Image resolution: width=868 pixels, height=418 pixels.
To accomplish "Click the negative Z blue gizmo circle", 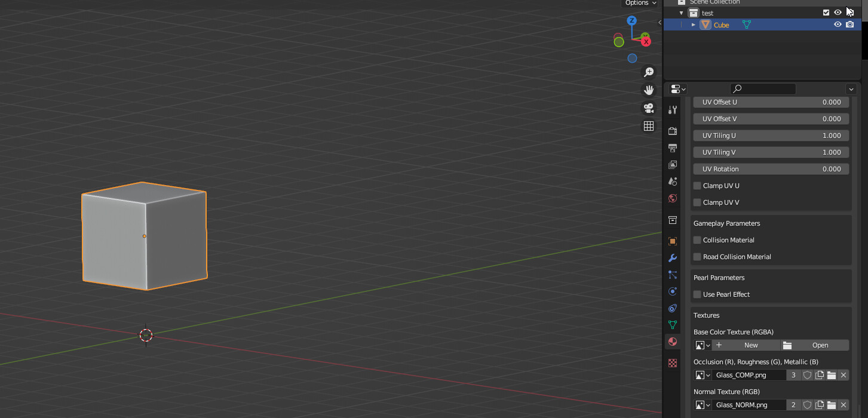I will point(632,58).
